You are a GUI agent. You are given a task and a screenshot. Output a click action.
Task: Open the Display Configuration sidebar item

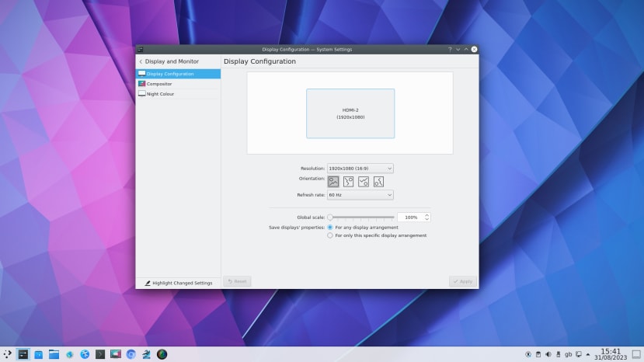point(178,74)
